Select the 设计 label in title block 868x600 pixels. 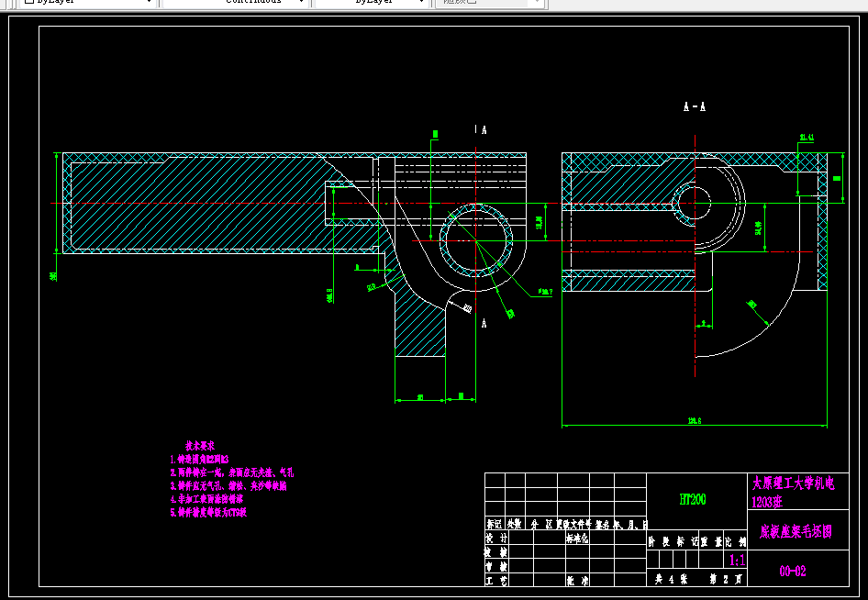coord(496,538)
